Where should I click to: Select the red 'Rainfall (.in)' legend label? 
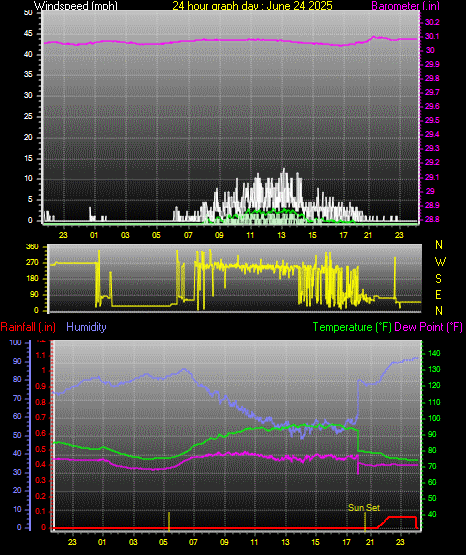(28, 327)
